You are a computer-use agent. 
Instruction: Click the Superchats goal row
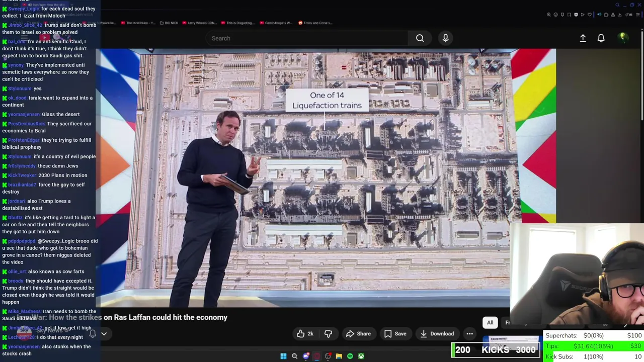pos(594,335)
